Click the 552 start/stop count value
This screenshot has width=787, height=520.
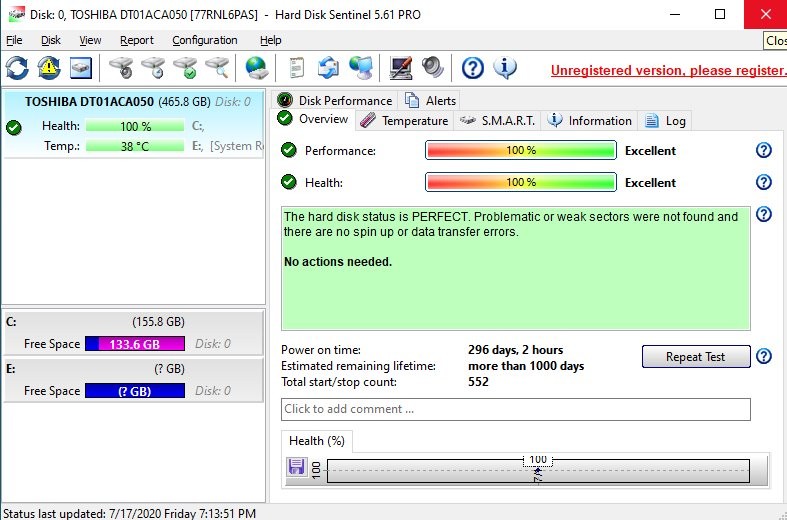click(478, 382)
